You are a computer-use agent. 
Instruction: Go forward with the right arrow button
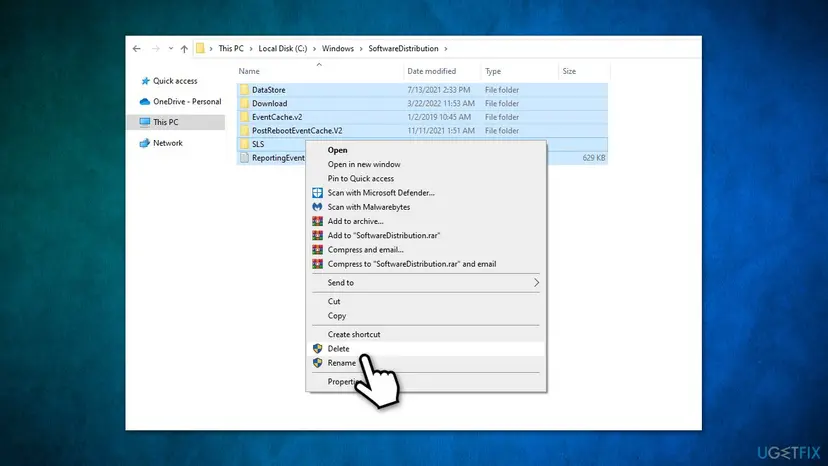[x=155, y=49]
